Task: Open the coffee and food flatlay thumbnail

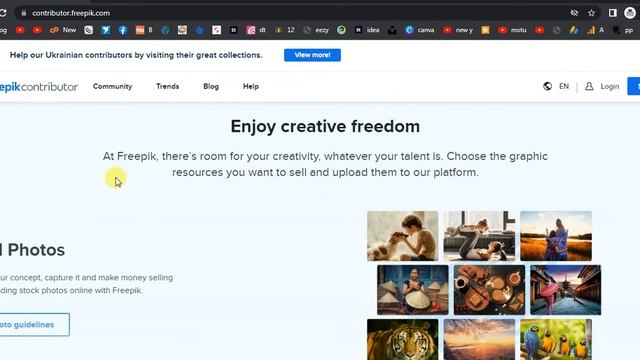Action: click(489, 290)
